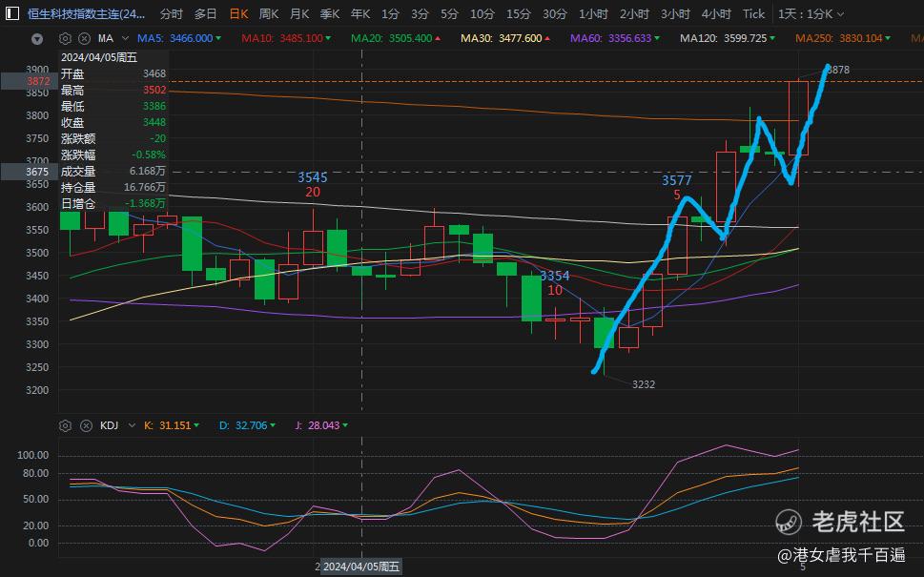The image size is (924, 577).
Task: Click the 3354 price label on chart
Action: tap(555, 276)
